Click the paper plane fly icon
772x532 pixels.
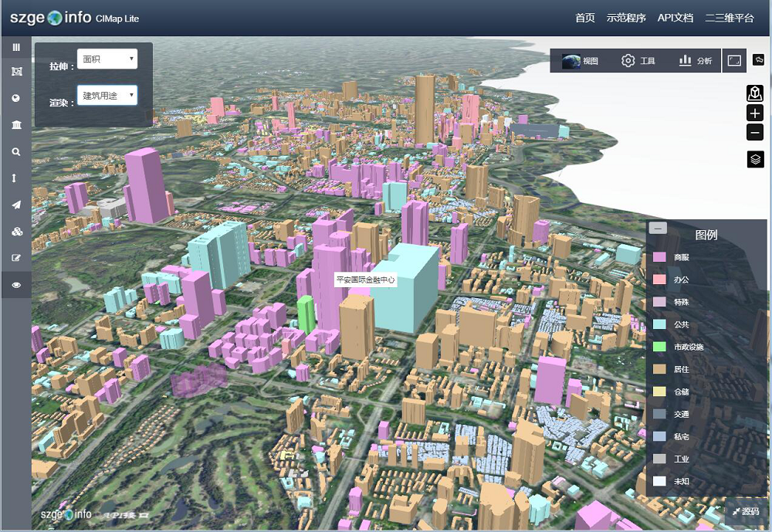(x=16, y=205)
